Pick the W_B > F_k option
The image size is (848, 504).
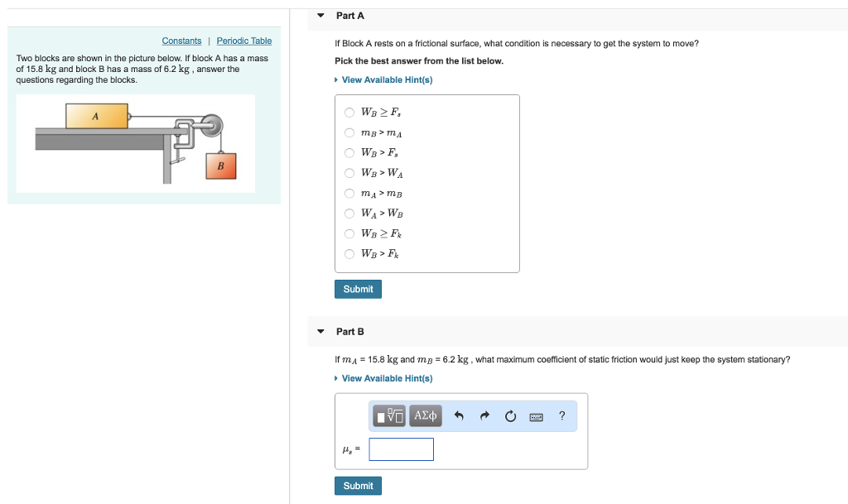coord(349,253)
